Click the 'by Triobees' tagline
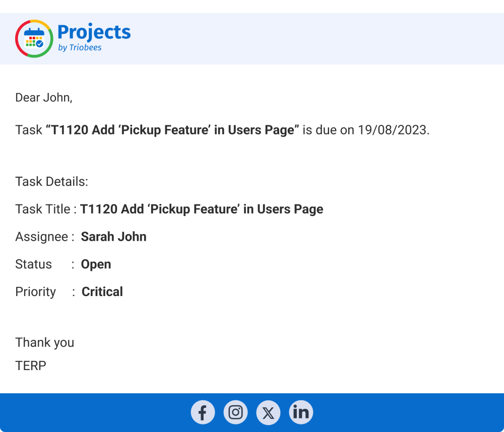This screenshot has width=504, height=432. coord(80,48)
